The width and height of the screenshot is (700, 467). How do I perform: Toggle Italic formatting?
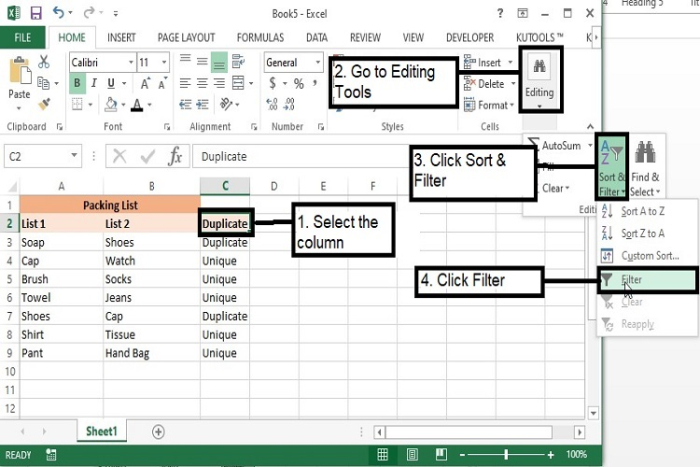[x=94, y=83]
